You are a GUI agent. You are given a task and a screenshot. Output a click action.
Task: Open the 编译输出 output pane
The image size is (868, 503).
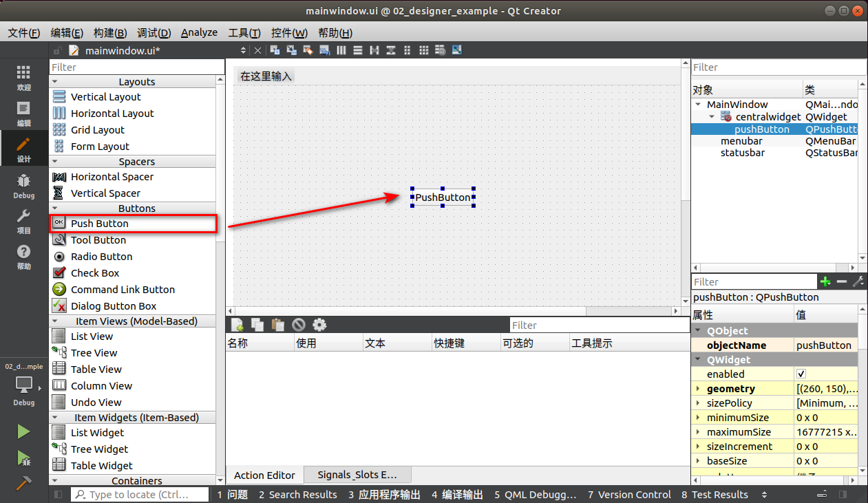457,494
